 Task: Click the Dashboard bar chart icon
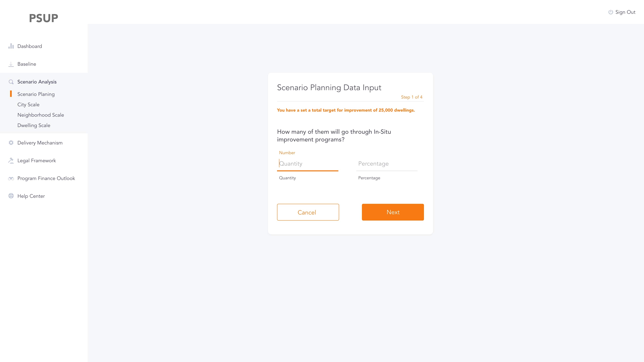coord(11,46)
